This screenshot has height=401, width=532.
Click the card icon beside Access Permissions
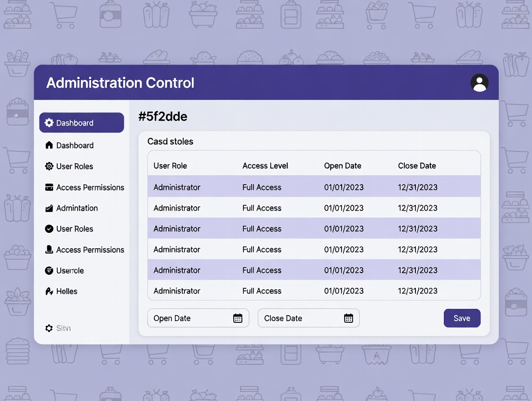[x=49, y=187]
